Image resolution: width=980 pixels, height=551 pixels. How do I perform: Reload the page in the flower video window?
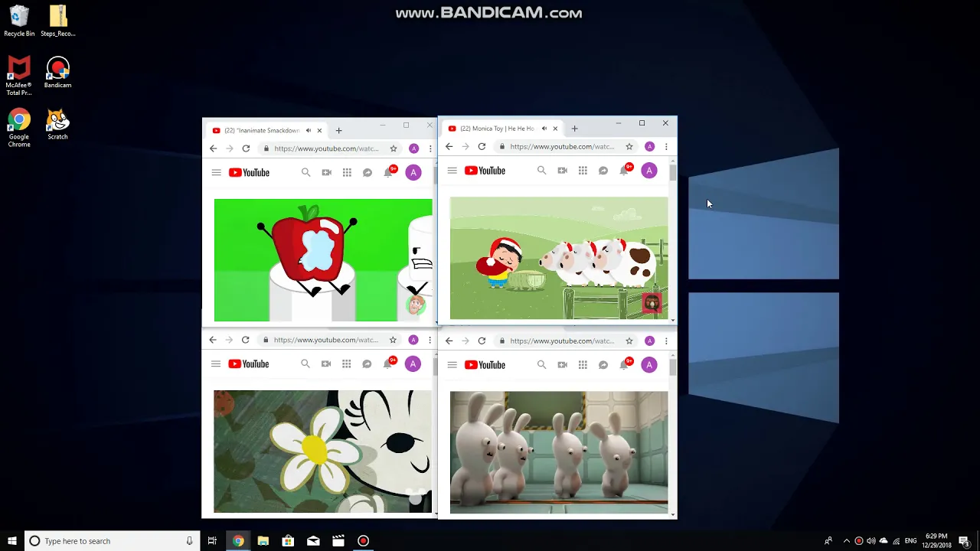point(245,340)
